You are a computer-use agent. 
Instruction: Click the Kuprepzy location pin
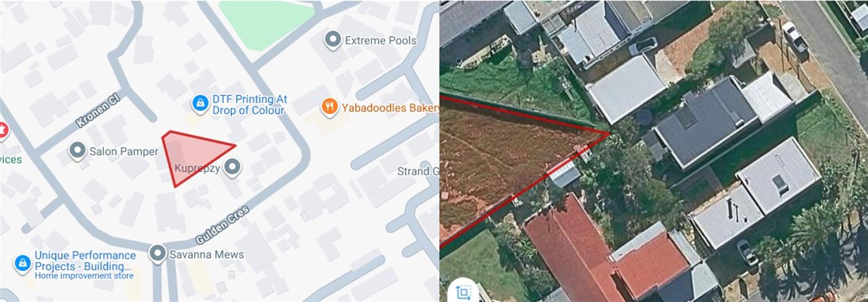[x=232, y=167]
